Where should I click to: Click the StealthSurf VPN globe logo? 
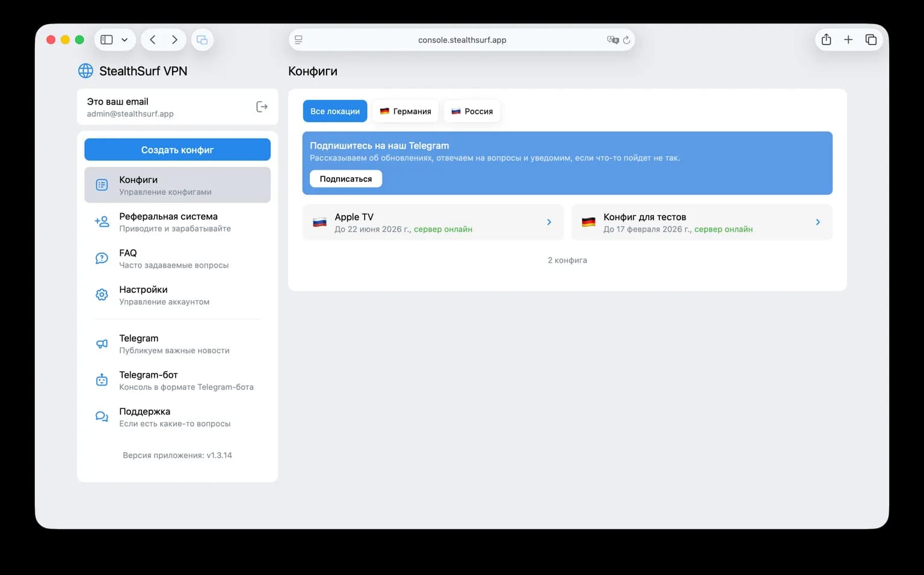(85, 71)
